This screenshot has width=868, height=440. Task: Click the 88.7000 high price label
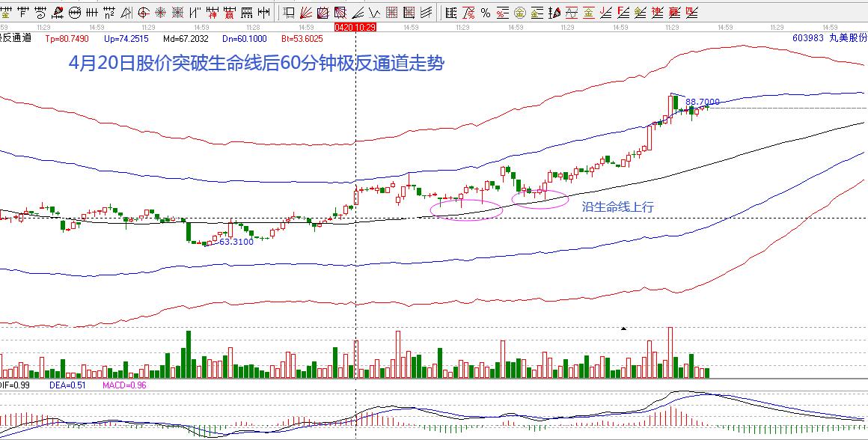click(x=703, y=102)
